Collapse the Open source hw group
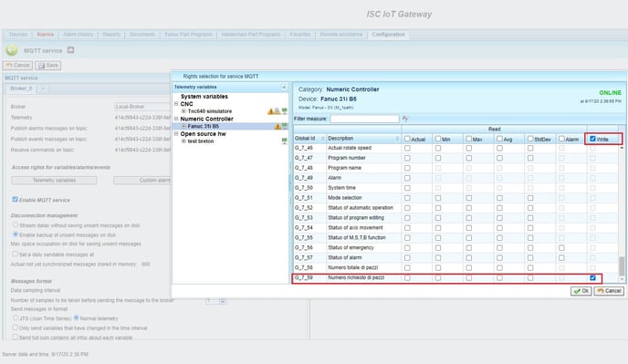 click(x=176, y=134)
